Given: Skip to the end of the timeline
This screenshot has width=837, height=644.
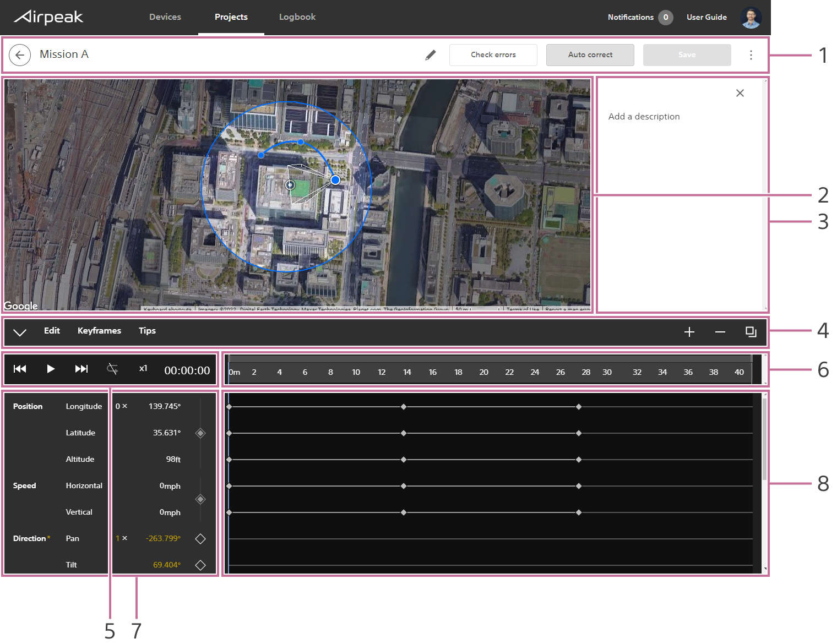Looking at the screenshot, I should click(81, 369).
